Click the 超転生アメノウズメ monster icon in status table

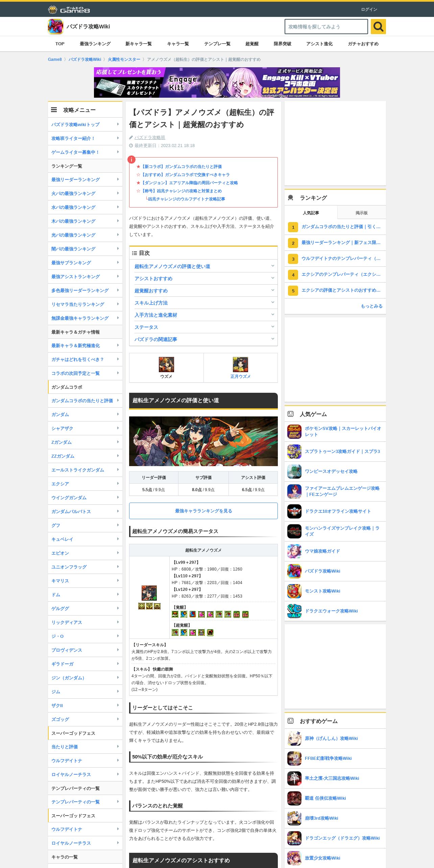[x=149, y=593]
